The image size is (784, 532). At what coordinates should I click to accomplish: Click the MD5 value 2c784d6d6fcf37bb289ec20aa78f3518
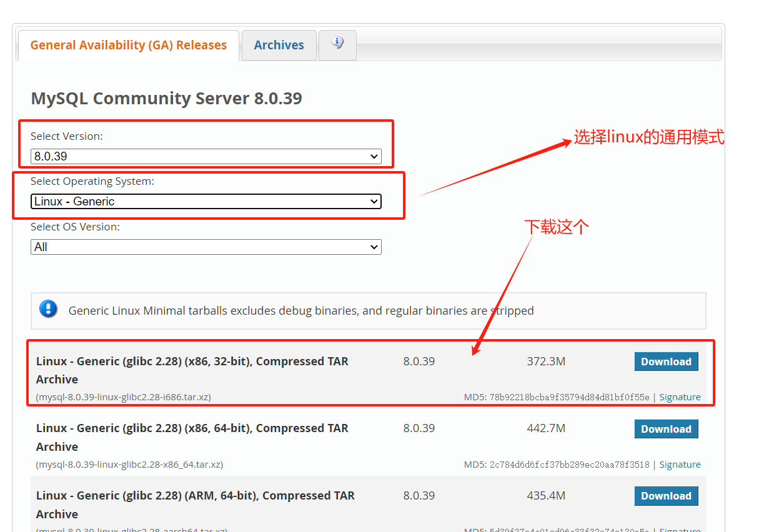569,465
